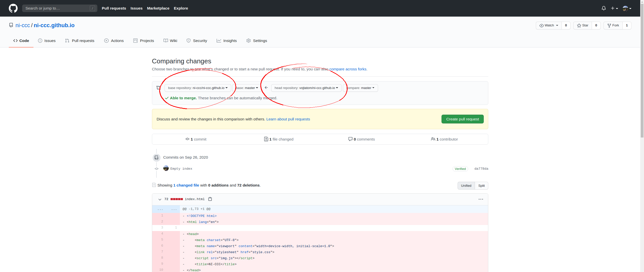Show the 1 contributor summary
644x272 pixels.
click(x=444, y=139)
